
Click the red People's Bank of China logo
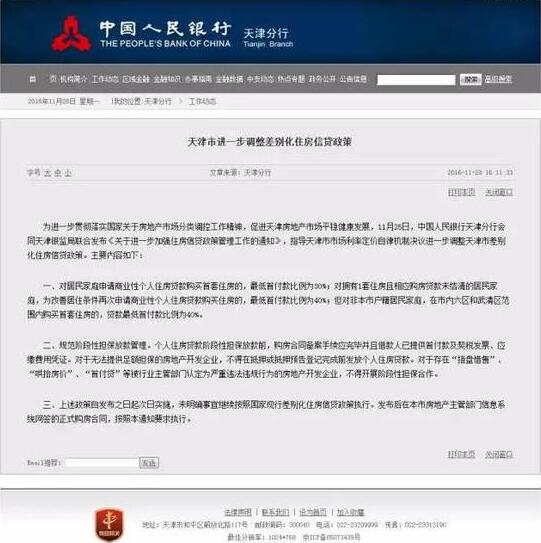click(x=72, y=34)
